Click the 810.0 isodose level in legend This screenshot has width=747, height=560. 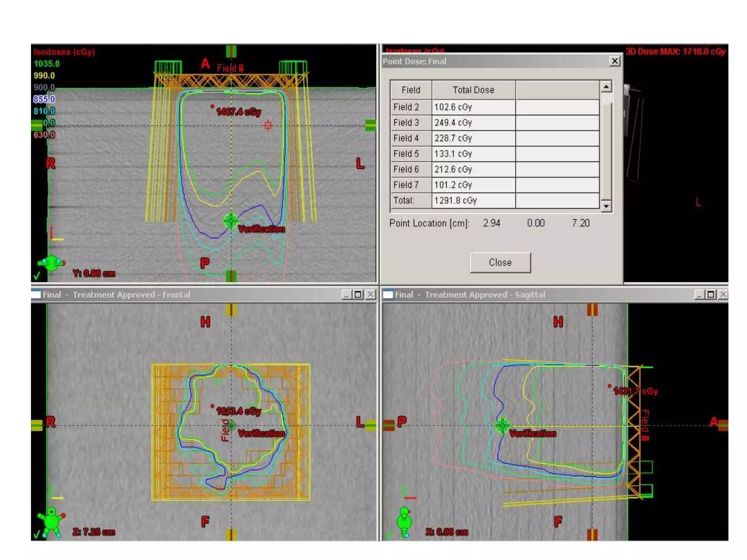click(44, 111)
